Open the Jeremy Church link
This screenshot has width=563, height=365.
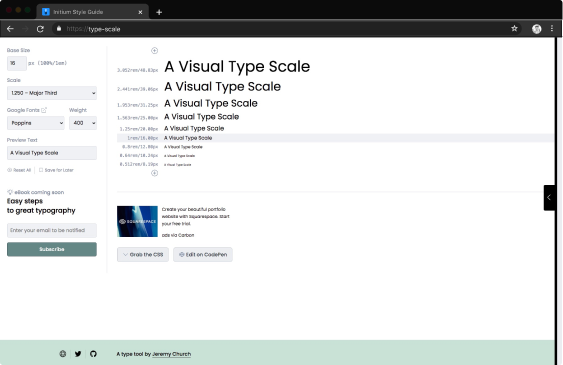(171, 354)
